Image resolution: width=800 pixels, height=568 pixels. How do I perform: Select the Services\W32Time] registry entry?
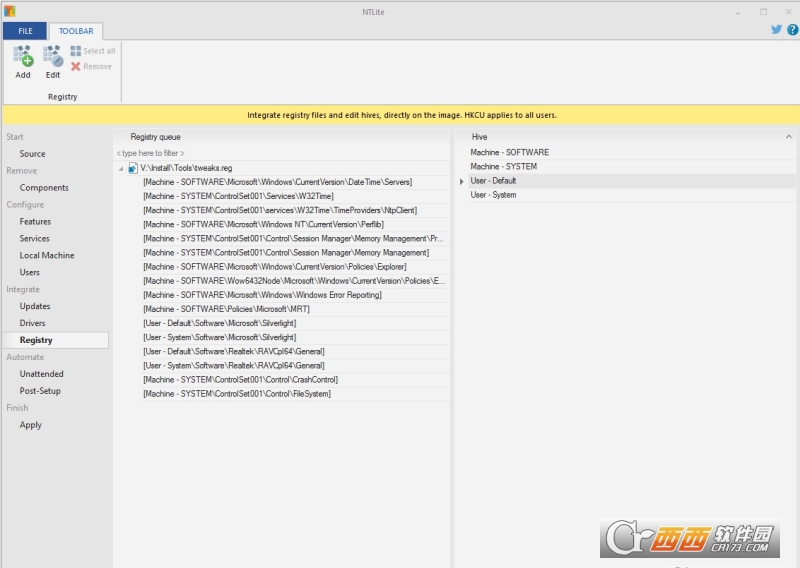(x=295, y=196)
